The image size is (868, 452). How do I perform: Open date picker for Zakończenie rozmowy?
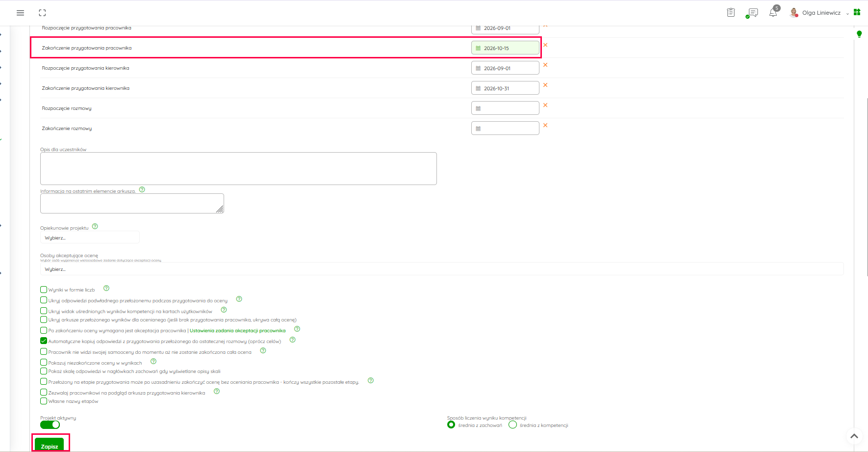pos(505,128)
